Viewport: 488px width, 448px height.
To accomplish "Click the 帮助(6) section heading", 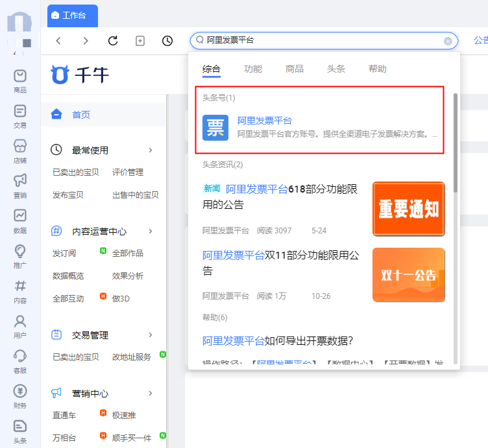I will pyautogui.click(x=215, y=317).
